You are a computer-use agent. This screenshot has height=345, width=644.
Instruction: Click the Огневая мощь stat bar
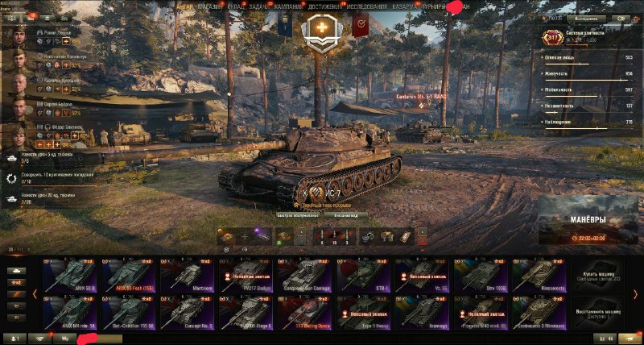point(588,60)
